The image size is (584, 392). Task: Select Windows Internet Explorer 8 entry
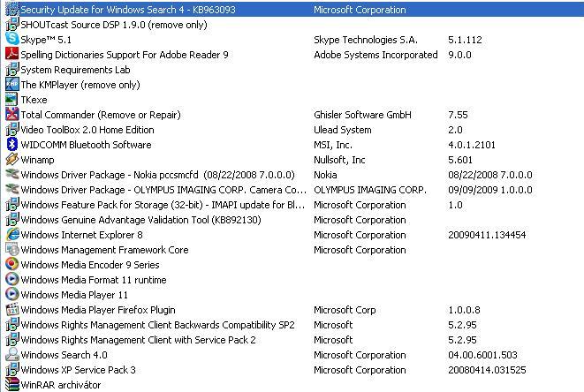(x=81, y=235)
